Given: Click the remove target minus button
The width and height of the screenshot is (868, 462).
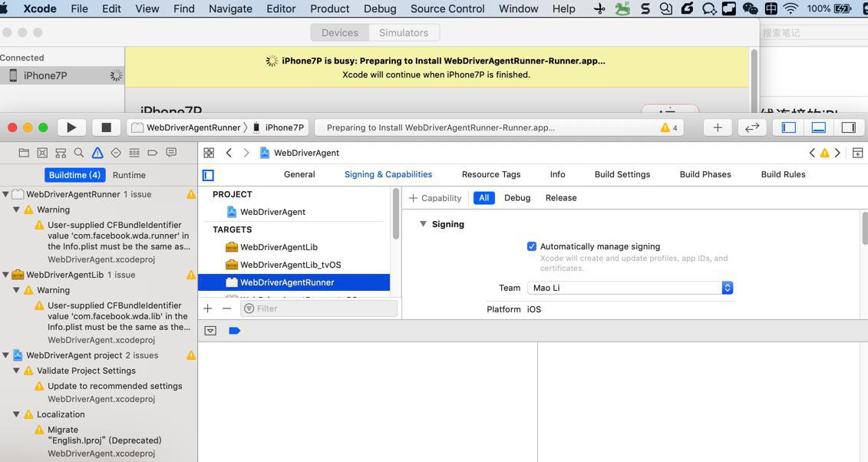Looking at the screenshot, I should coord(227,309).
